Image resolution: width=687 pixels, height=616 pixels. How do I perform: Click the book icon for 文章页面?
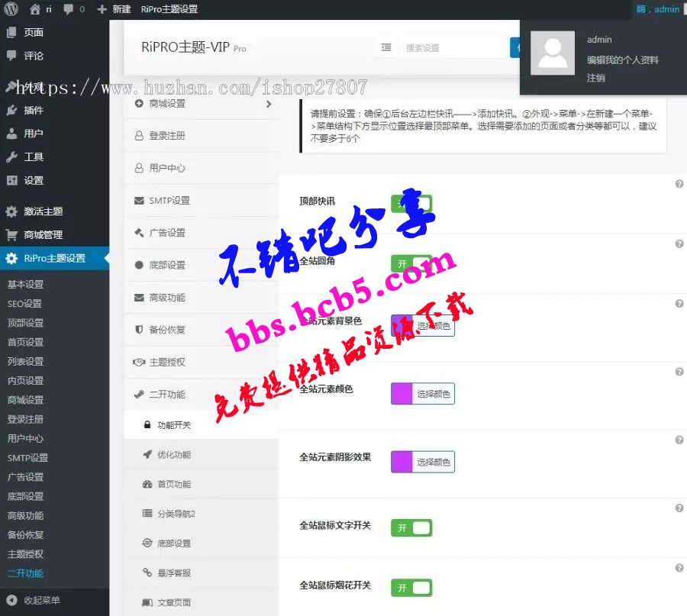[147, 602]
